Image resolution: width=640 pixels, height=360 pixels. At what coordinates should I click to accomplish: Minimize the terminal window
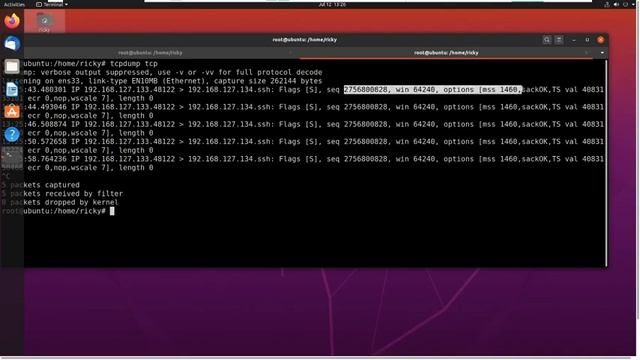(x=574, y=40)
